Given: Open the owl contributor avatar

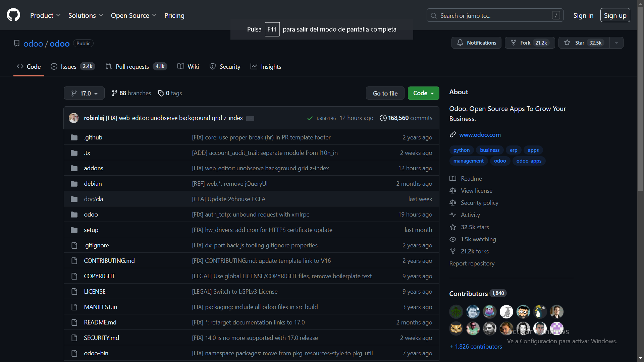Looking at the screenshot, I should point(456,328).
